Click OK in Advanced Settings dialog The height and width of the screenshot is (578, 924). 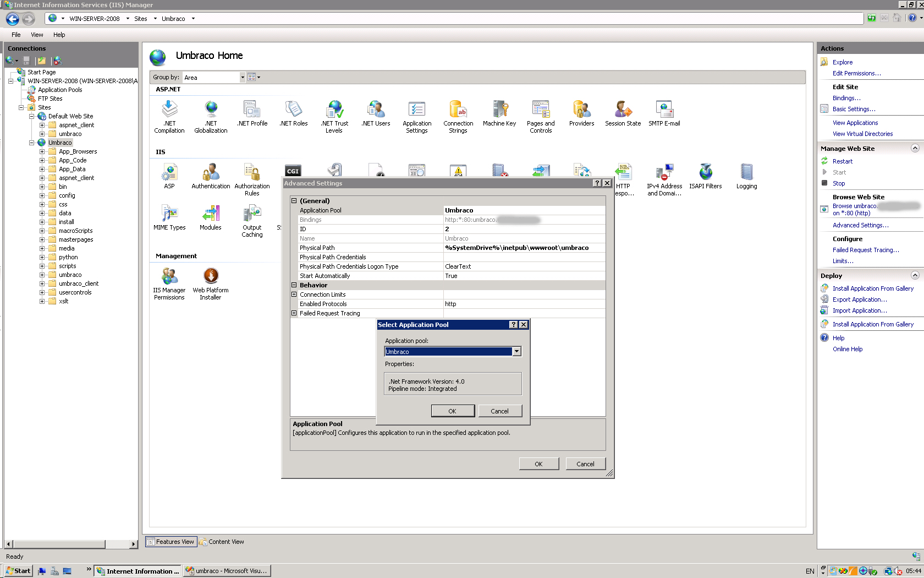[538, 464]
